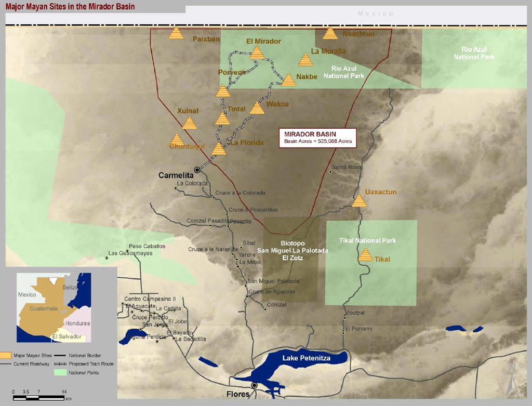Click the National Parks green legend swatch
Image resolution: width=532 pixels, height=406 pixels.
pyautogui.click(x=60, y=372)
